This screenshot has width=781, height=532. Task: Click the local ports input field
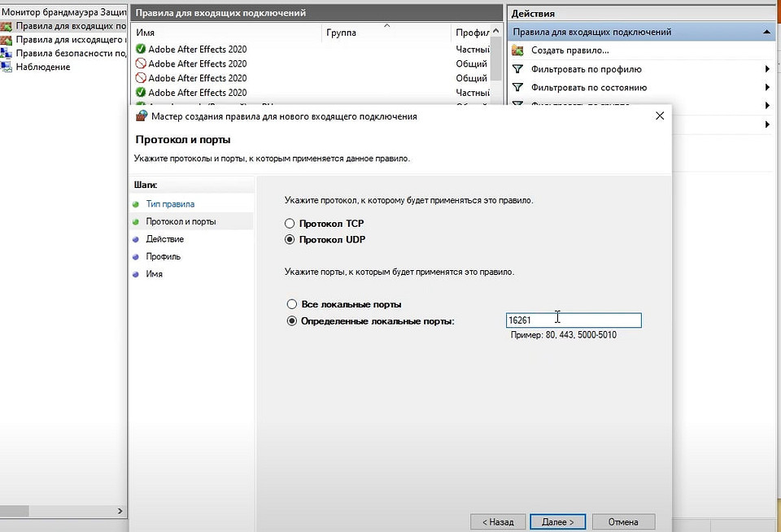coord(574,321)
